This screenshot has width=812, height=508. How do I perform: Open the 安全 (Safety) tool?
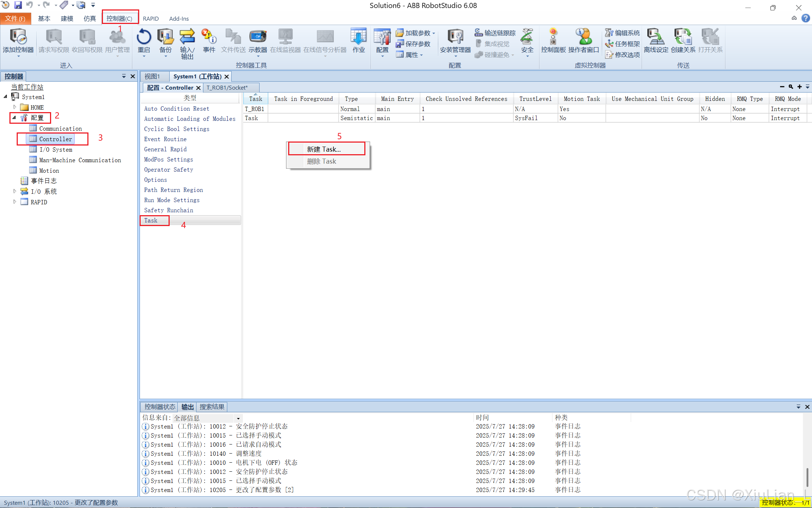[x=527, y=41]
